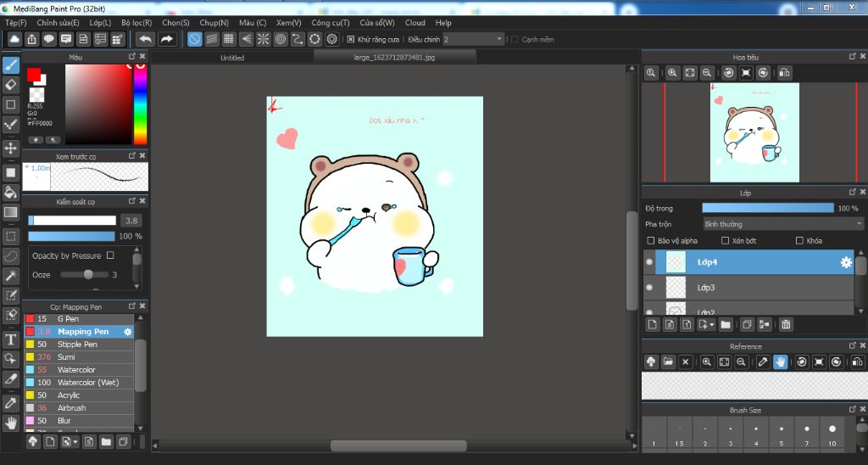868x465 pixels.
Task: Undock the Màu color panel
Action: (131, 57)
